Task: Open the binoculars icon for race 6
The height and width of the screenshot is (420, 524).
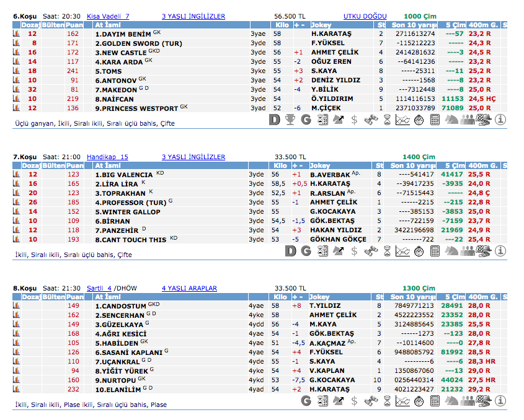Action: click(371, 120)
